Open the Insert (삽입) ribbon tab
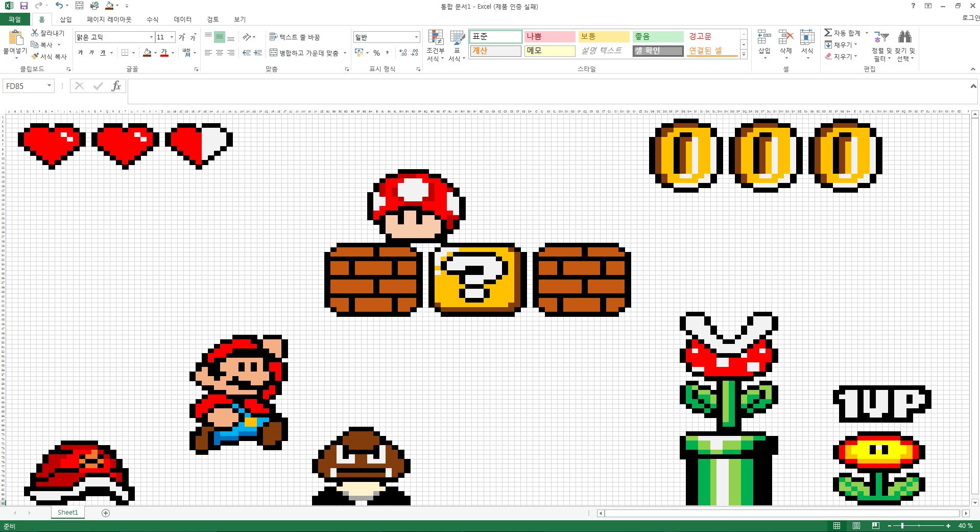 coord(66,19)
